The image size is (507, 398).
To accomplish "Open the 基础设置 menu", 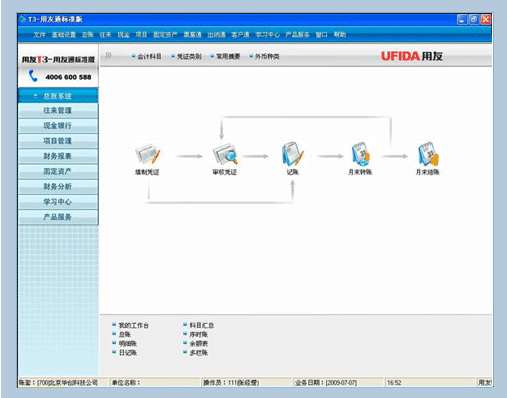I will coord(64,35).
